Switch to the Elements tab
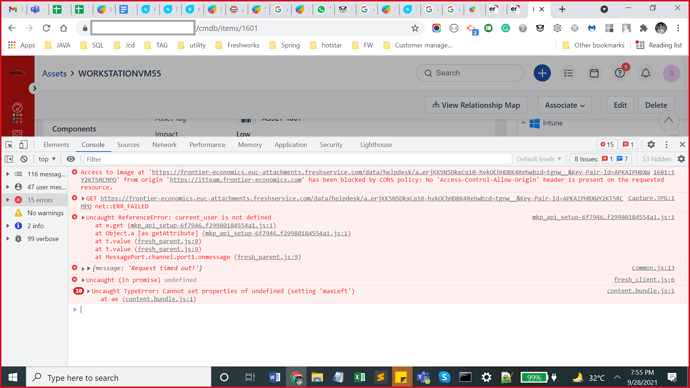The height and width of the screenshot is (388, 690). pyautogui.click(x=56, y=145)
